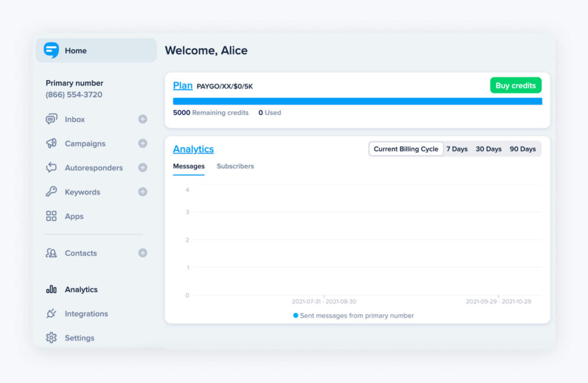Viewport: 588px width, 383px height.
Task: Select the Home speech bubble icon
Action: [x=51, y=51]
